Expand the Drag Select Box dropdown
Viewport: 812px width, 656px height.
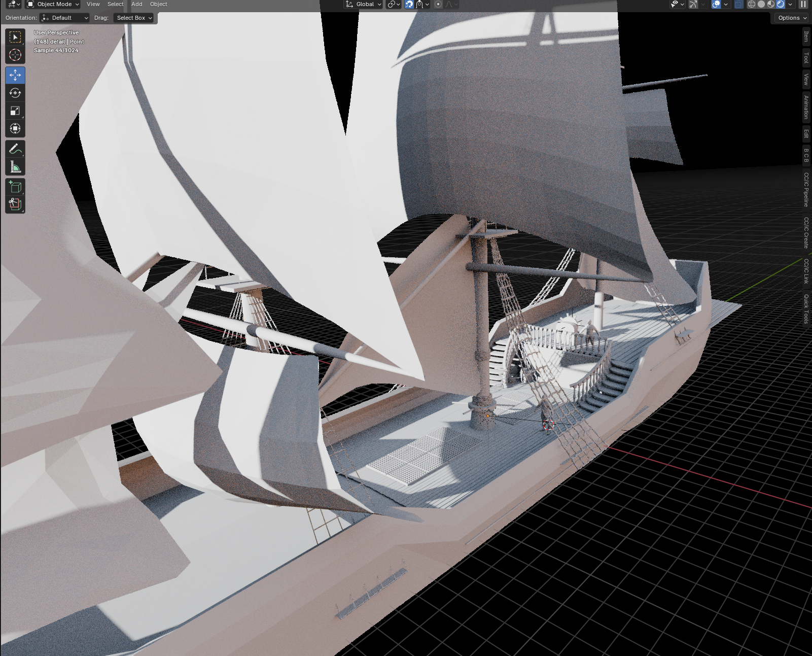click(134, 18)
